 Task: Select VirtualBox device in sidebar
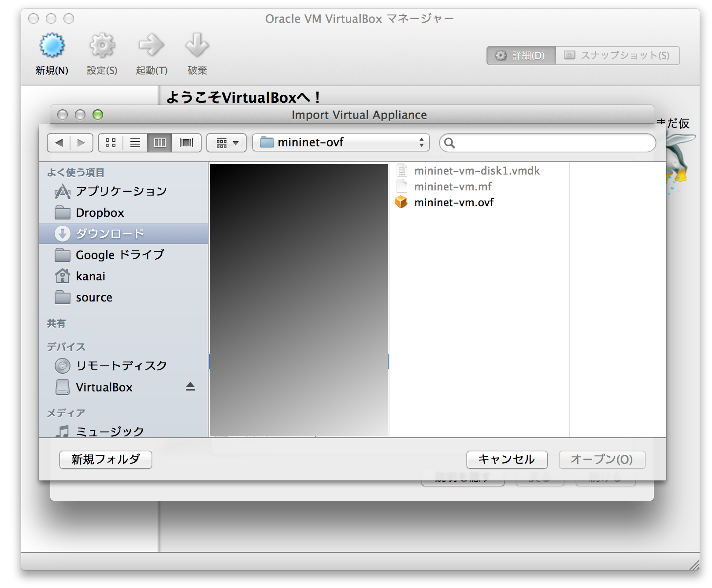tap(123, 387)
